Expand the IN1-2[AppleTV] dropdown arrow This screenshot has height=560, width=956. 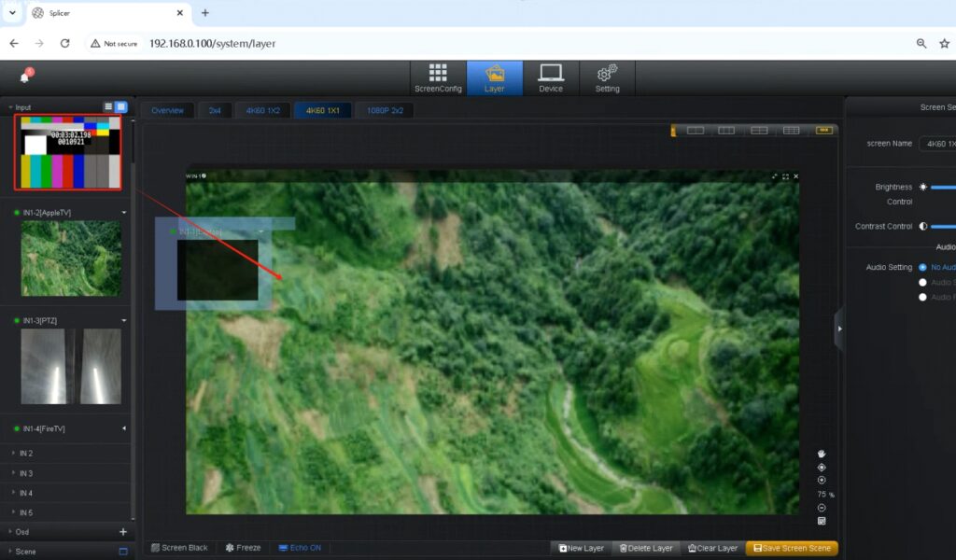coord(124,213)
